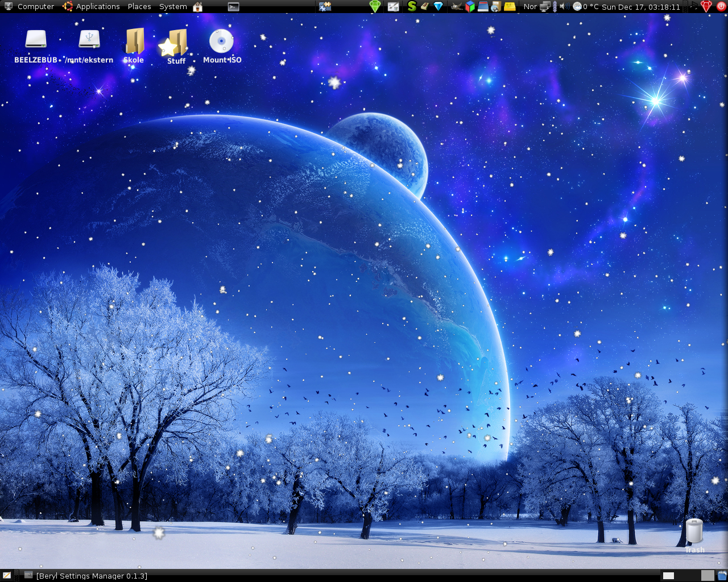Open the Places menu

click(x=139, y=7)
